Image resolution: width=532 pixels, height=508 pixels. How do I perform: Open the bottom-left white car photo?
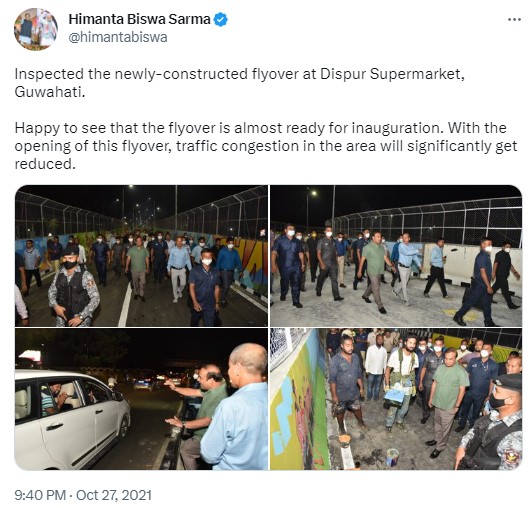click(x=141, y=399)
